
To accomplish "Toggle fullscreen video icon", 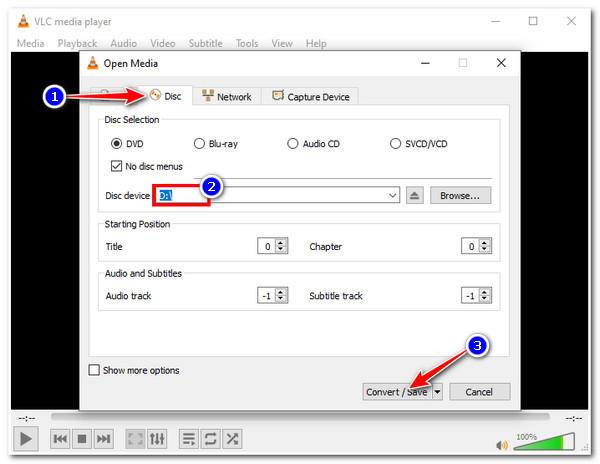I will click(x=135, y=438).
